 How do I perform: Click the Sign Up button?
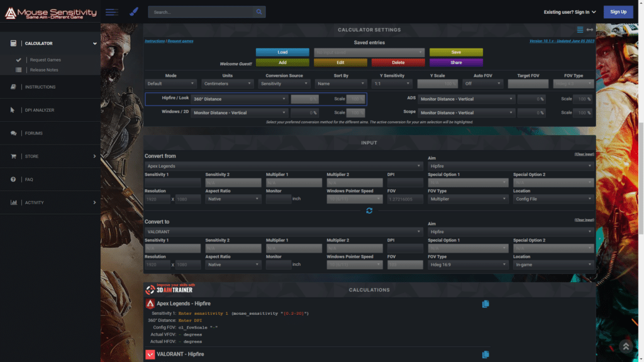(x=618, y=12)
